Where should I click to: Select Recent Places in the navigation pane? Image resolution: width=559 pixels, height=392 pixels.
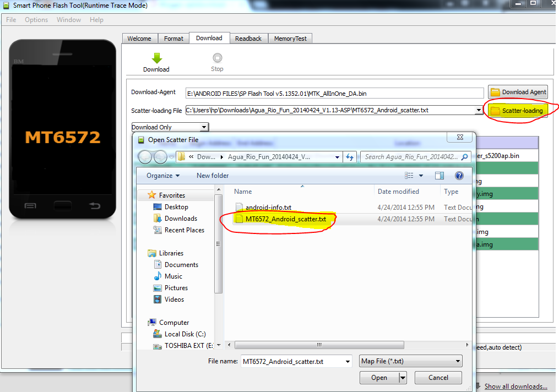click(x=184, y=230)
